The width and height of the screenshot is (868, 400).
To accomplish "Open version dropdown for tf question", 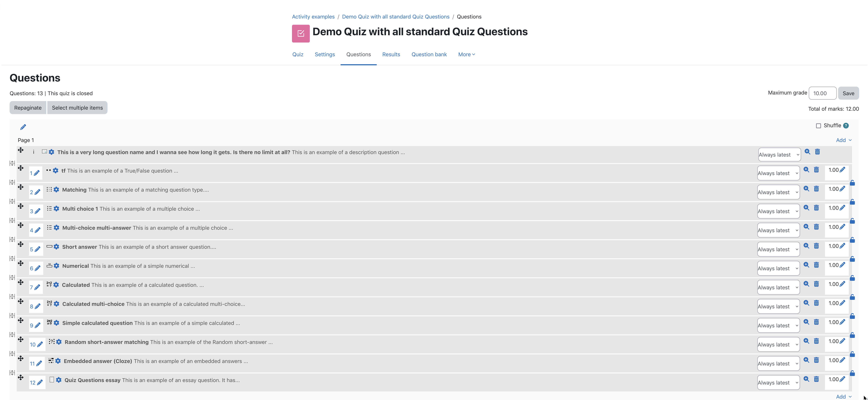I will pos(778,173).
